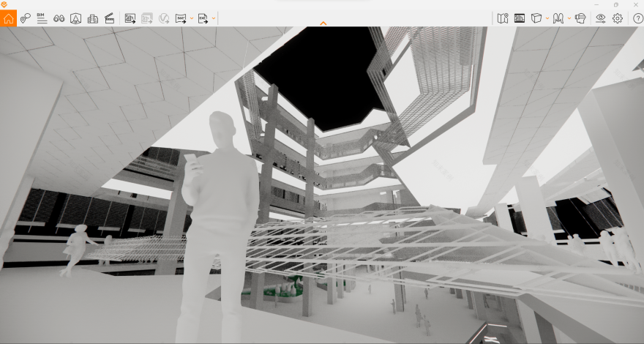This screenshot has height=344, width=644.
Task: Expand the collapsed panel orange chevron
Action: click(323, 23)
